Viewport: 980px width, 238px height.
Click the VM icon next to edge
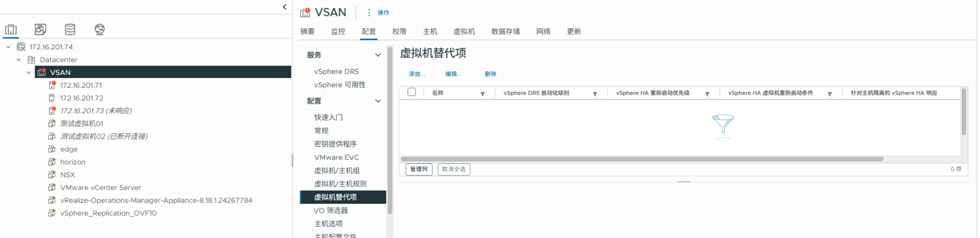pos(52,149)
